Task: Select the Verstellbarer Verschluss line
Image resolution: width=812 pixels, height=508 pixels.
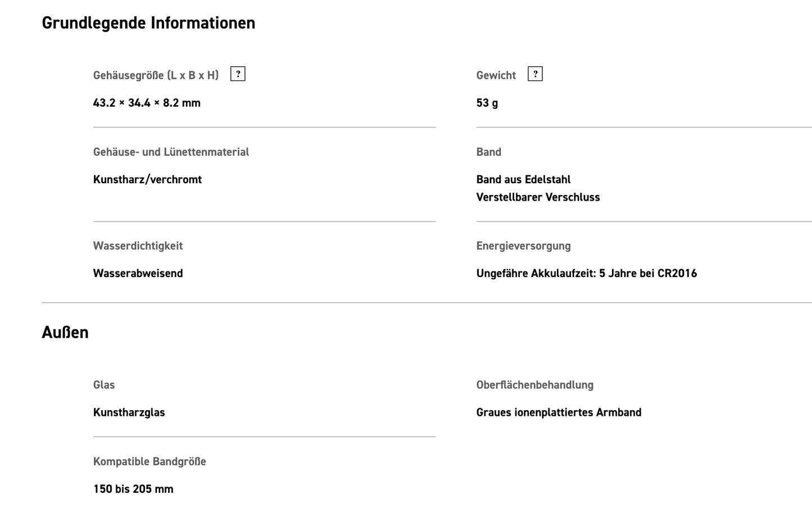Action: click(538, 197)
